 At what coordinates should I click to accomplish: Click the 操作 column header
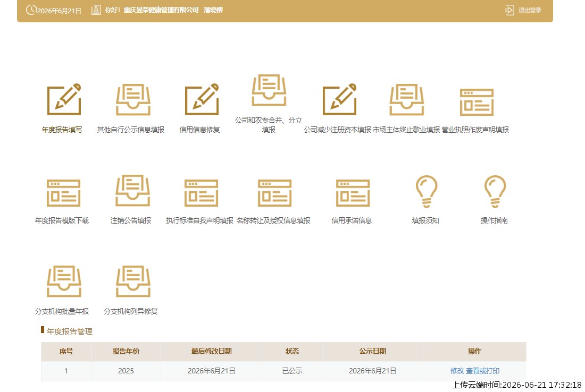click(474, 351)
